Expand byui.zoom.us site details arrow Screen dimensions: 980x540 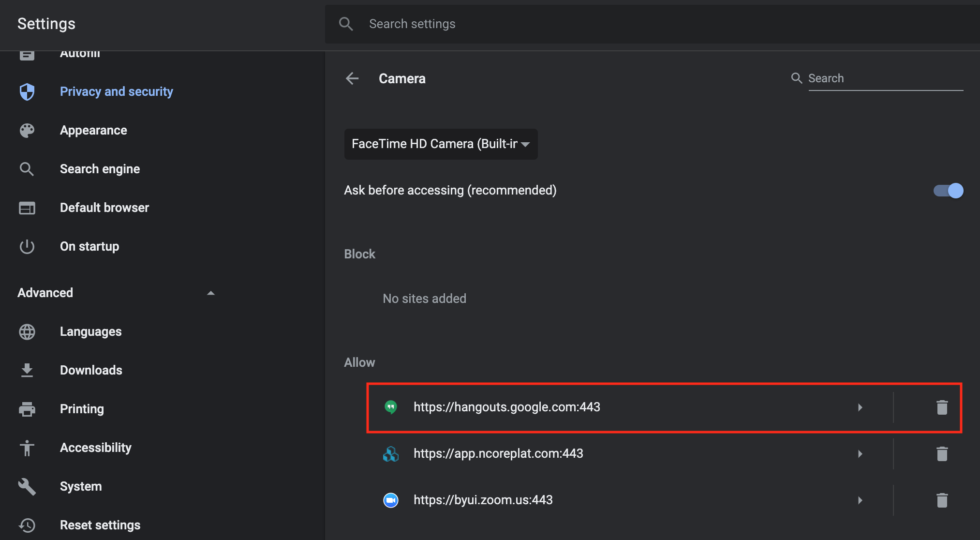point(860,500)
